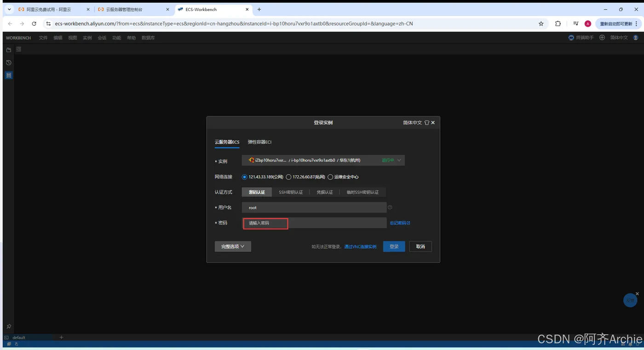The image size is (644, 350).
Task: Choose 密码认证 authentication method
Action: coord(257,192)
